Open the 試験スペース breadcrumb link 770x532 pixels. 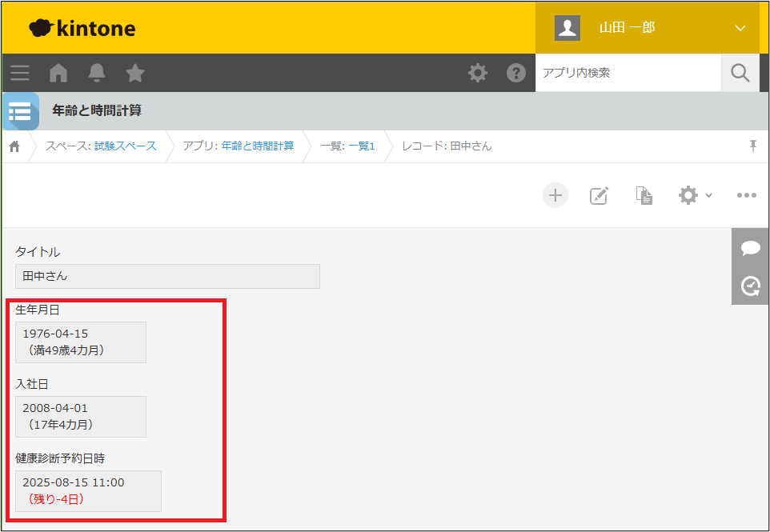point(125,146)
